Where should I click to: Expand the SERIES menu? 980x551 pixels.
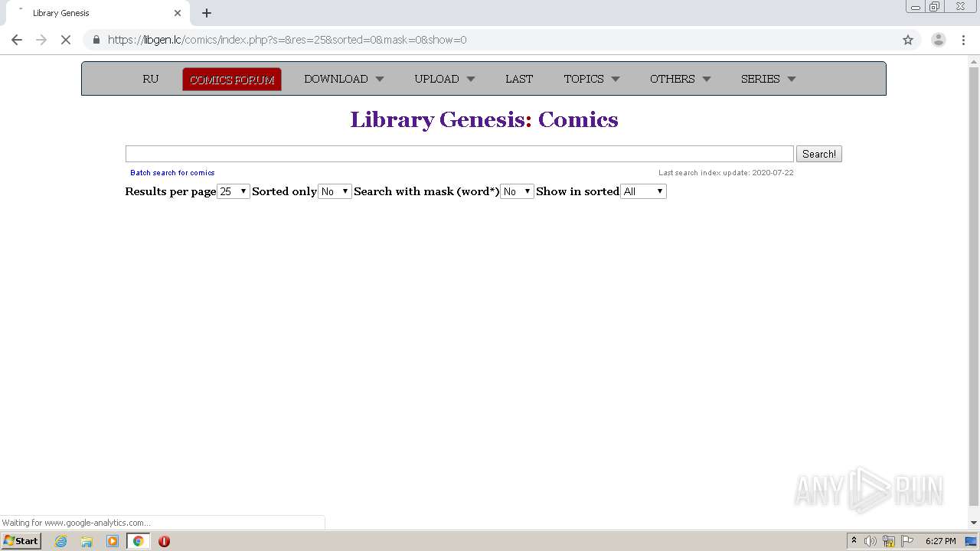[x=769, y=79]
